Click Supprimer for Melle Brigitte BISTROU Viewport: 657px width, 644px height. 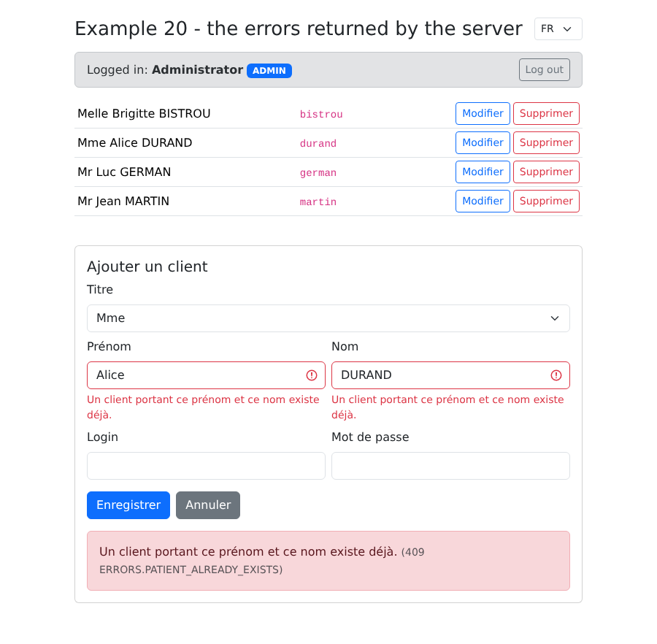click(546, 114)
